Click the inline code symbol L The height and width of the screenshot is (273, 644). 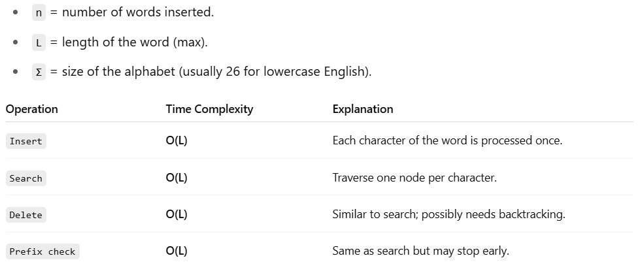[x=39, y=42]
